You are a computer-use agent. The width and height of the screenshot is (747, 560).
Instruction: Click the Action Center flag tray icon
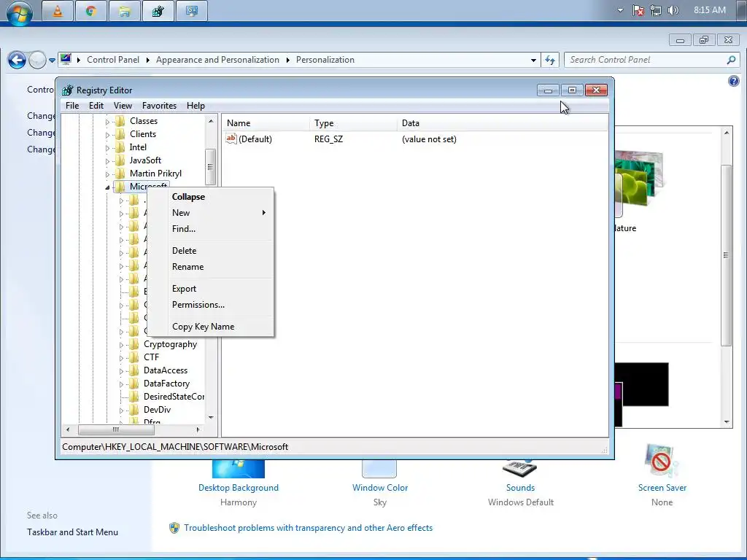point(638,10)
